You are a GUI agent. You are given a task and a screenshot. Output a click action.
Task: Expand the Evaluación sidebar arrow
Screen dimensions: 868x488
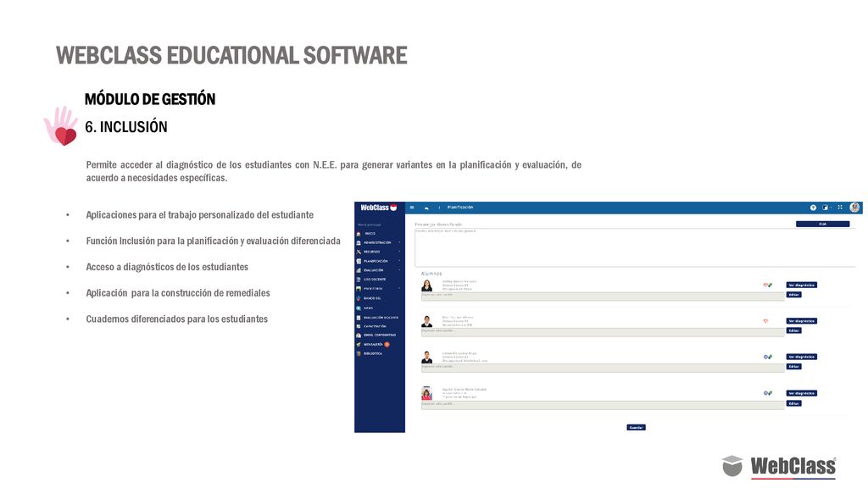(x=399, y=270)
